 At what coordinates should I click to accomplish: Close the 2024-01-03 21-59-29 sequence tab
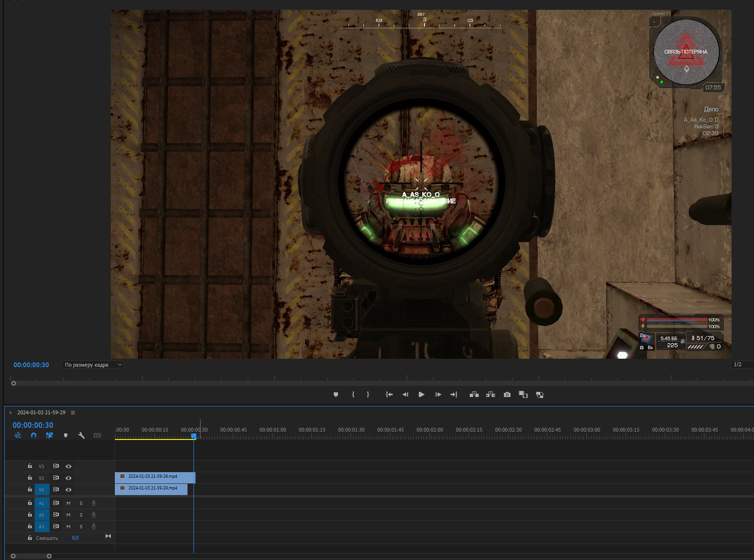coord(11,413)
